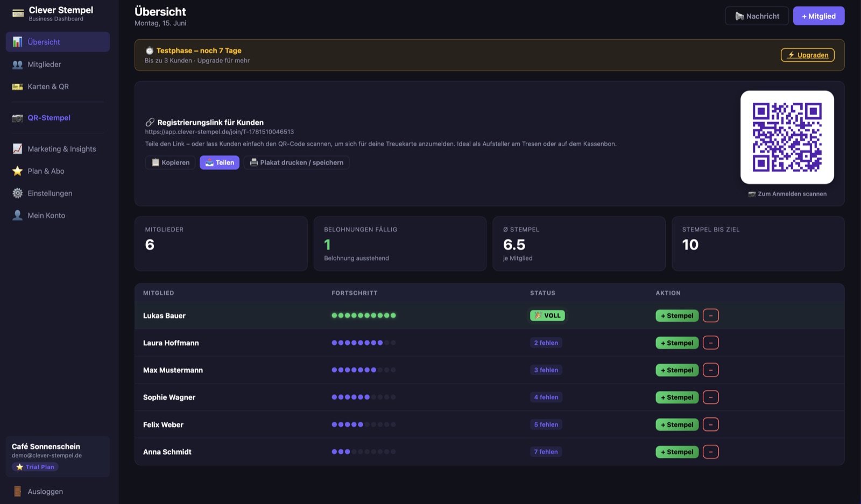Log out via Ausloggen
Image resolution: width=861 pixels, height=504 pixels.
[58, 491]
